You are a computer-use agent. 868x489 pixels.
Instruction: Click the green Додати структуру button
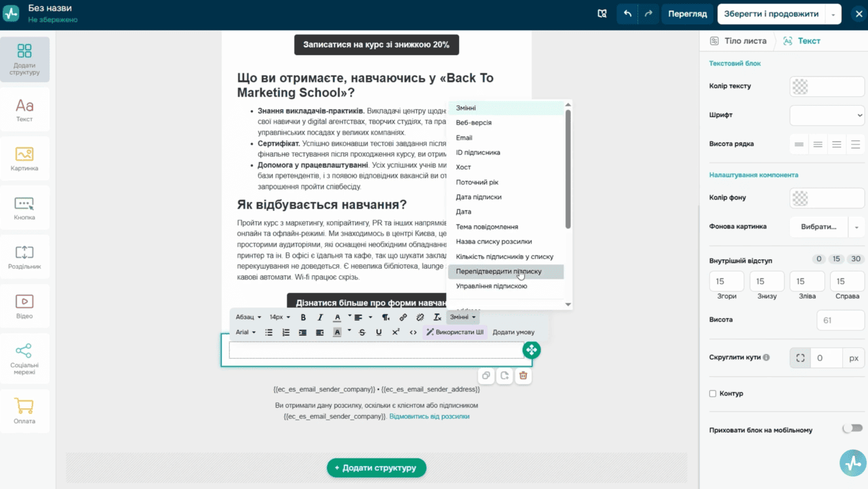point(376,468)
